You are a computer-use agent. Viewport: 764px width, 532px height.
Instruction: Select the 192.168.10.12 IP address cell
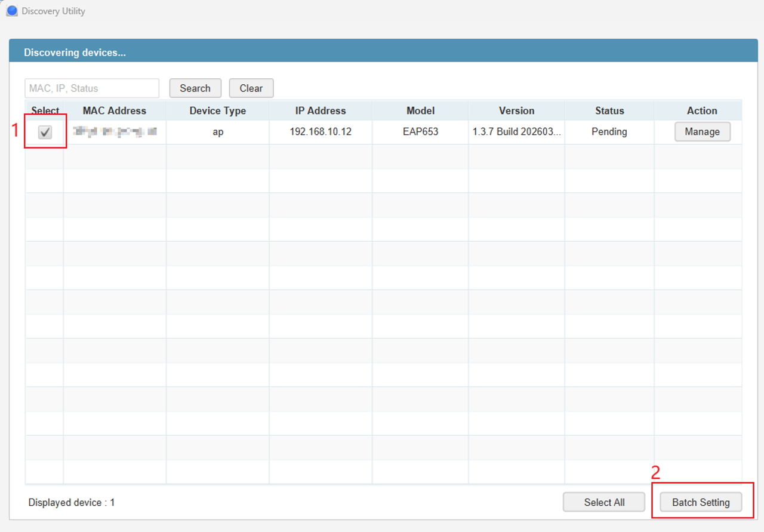(321, 132)
